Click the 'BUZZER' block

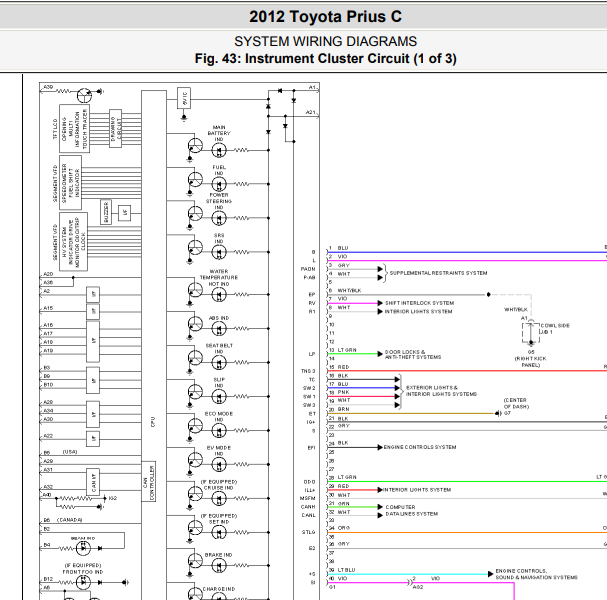click(106, 212)
